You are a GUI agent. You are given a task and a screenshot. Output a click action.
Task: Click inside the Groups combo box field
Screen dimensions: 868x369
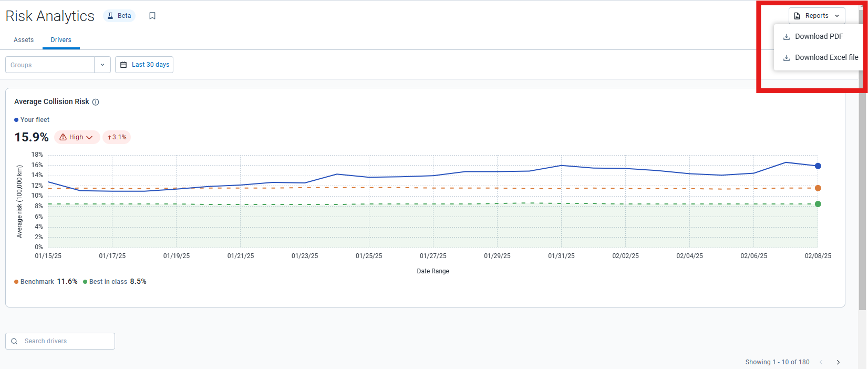50,65
